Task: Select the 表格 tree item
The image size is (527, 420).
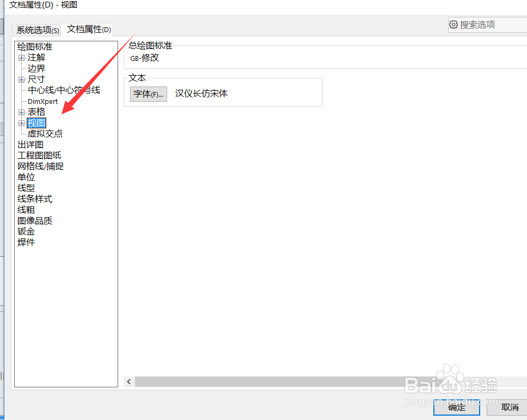Action: tap(36, 112)
